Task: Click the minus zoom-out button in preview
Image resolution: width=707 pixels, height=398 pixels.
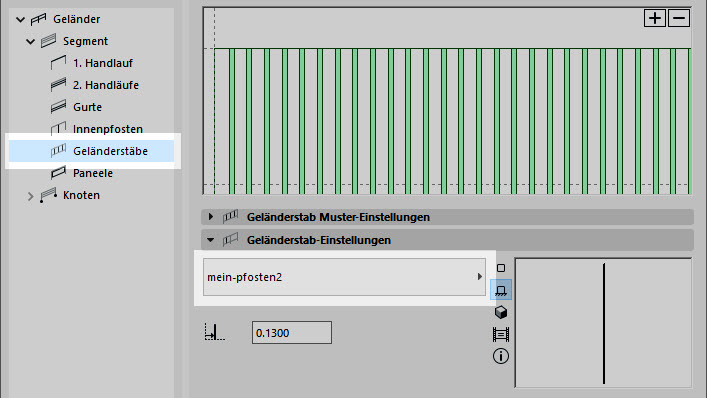Action: point(679,18)
